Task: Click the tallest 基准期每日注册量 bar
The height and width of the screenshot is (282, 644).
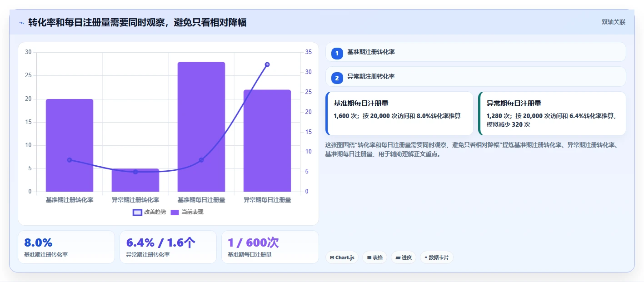Action: (201, 127)
